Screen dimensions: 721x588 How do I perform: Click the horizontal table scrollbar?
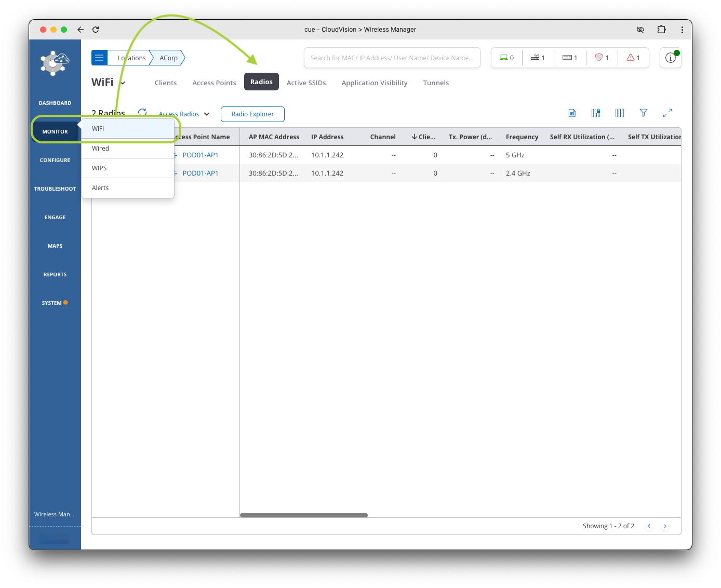[304, 515]
